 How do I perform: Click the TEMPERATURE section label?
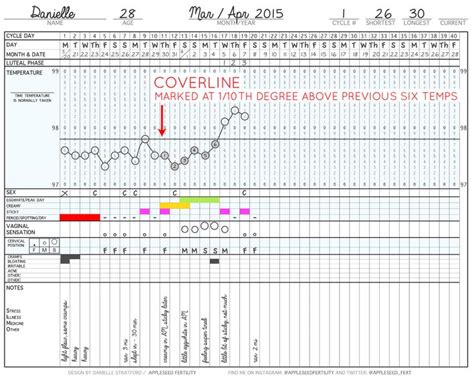[24, 73]
